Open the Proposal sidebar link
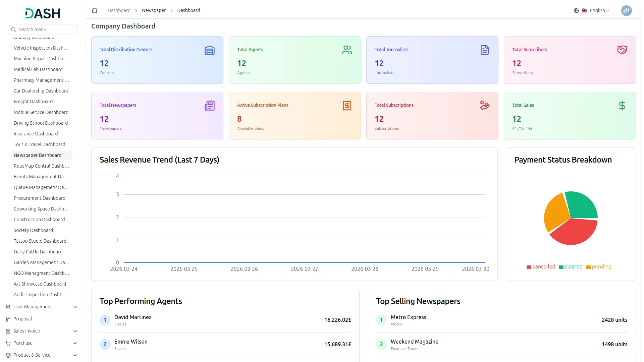 click(22, 319)
